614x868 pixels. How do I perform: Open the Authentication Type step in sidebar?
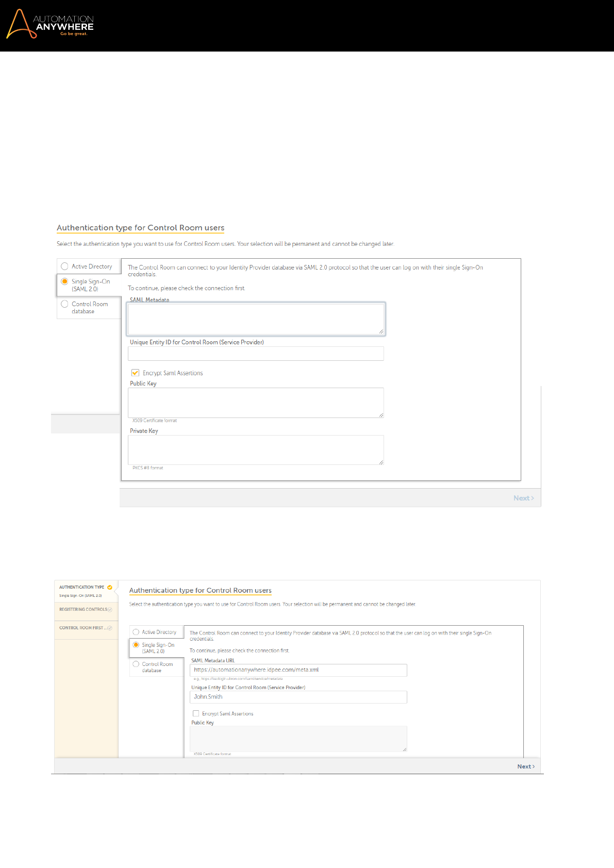click(x=86, y=591)
